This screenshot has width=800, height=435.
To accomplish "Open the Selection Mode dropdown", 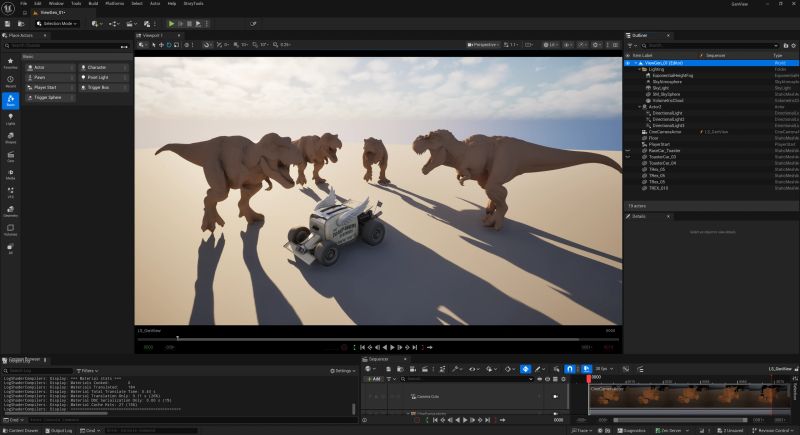I will pos(57,23).
